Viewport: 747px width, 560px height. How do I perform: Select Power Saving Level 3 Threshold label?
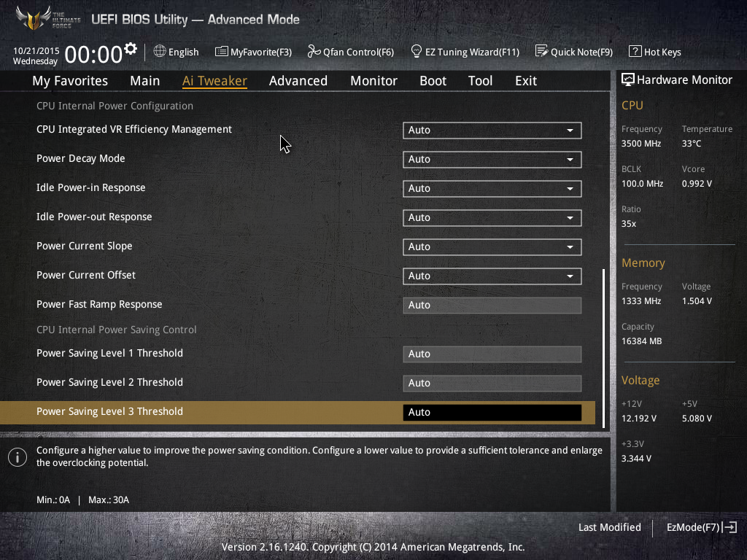(109, 411)
